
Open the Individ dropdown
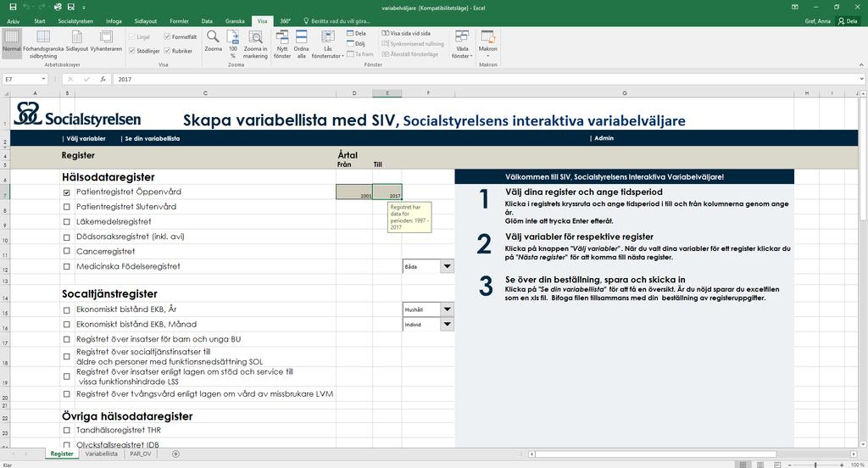[x=447, y=324]
